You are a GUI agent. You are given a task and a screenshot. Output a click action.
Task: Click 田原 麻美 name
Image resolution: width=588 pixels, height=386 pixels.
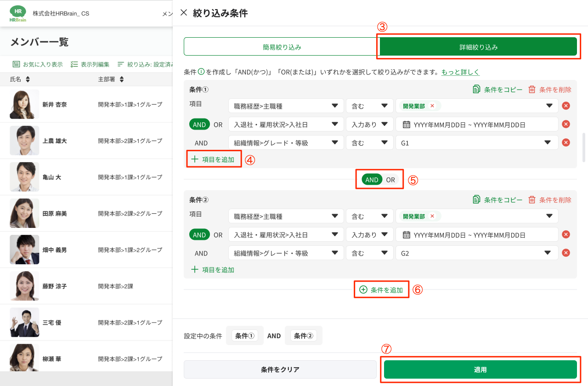[55, 214]
